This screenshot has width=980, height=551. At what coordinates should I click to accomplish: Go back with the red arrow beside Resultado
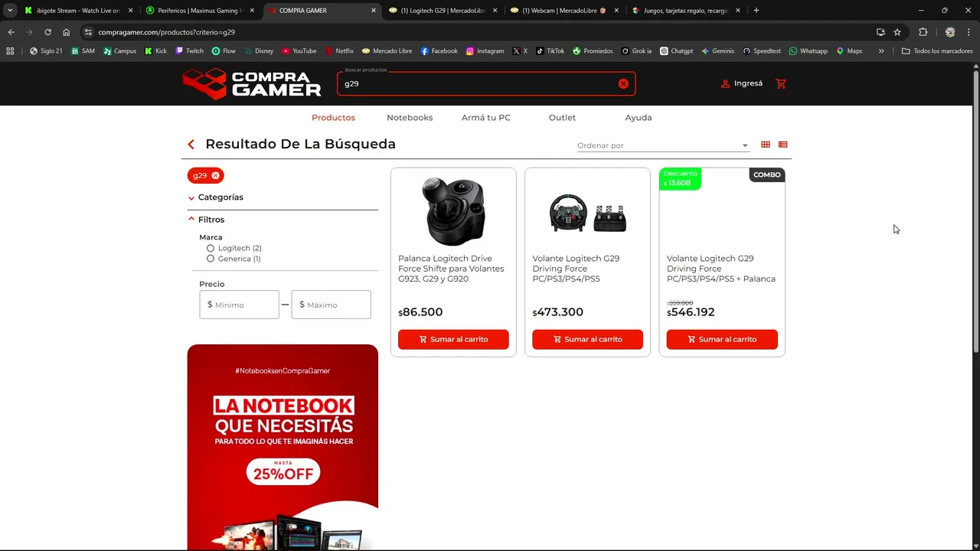(x=191, y=144)
